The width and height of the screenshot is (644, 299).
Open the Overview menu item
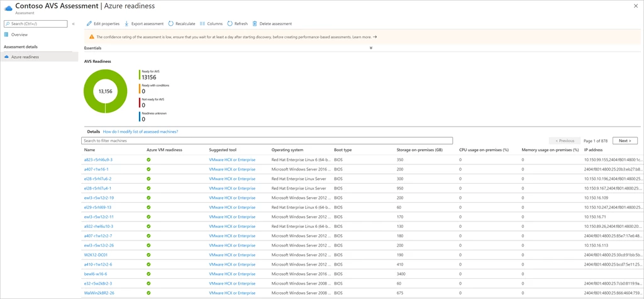(19, 35)
